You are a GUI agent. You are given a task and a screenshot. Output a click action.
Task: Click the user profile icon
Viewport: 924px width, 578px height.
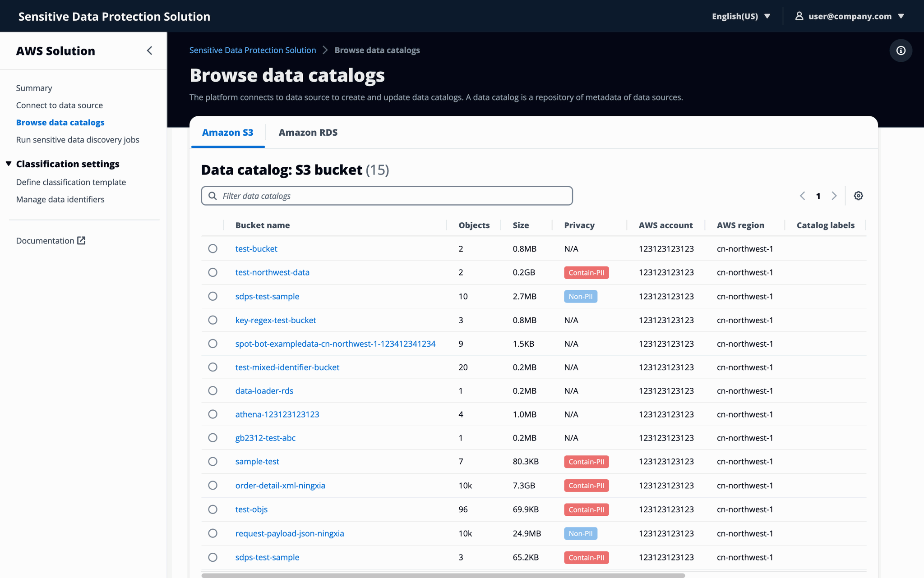point(799,16)
